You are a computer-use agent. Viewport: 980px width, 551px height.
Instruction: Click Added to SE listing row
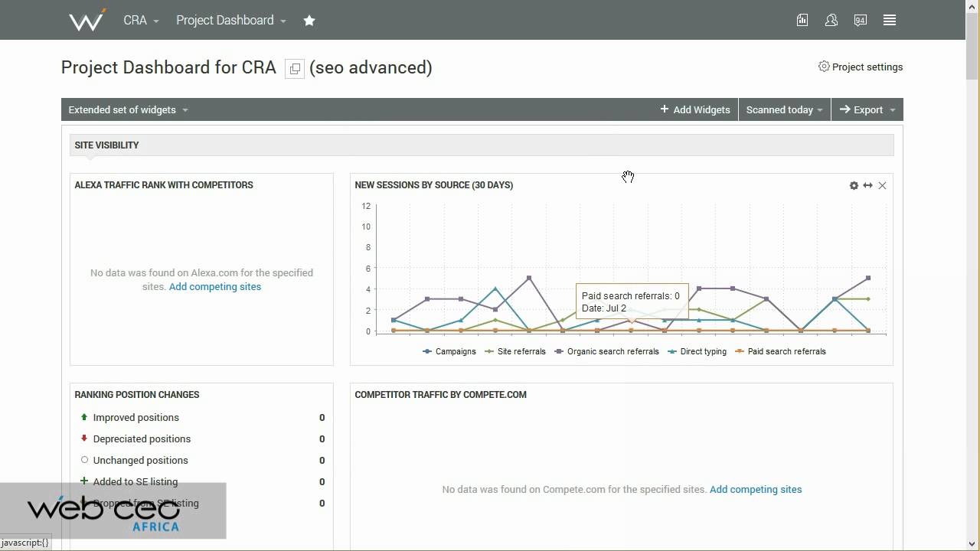(202, 481)
